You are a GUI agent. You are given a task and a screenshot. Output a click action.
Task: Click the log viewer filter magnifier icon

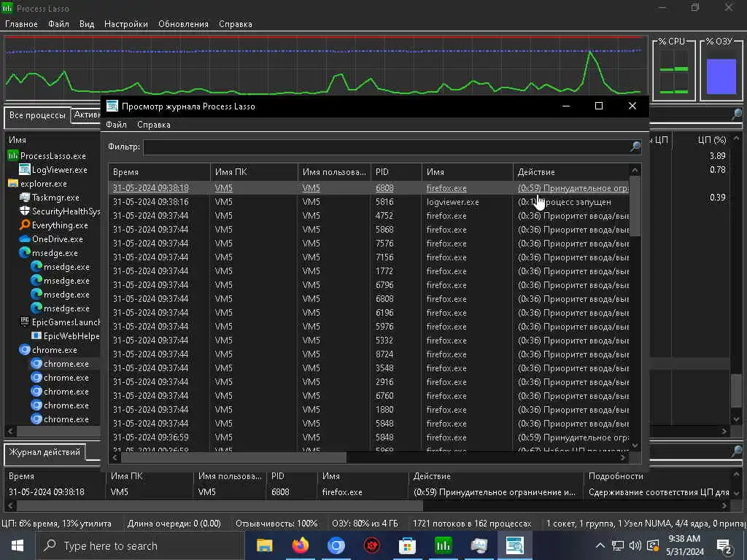click(x=635, y=147)
